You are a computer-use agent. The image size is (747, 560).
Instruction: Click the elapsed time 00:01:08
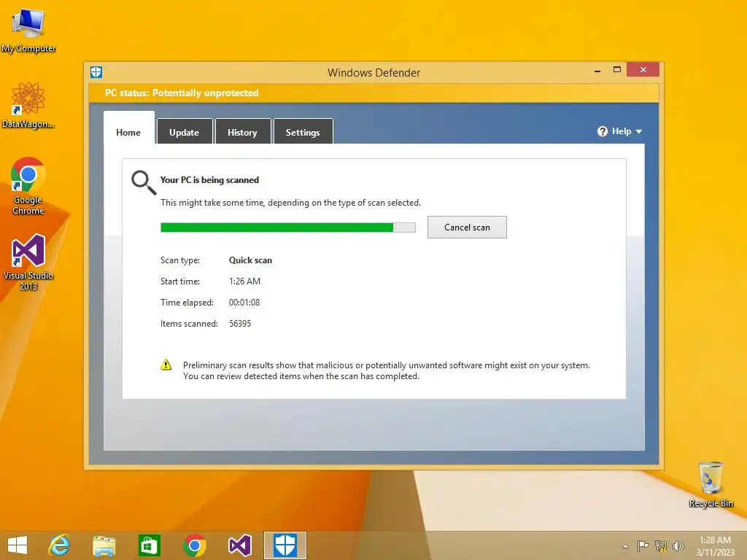point(244,303)
